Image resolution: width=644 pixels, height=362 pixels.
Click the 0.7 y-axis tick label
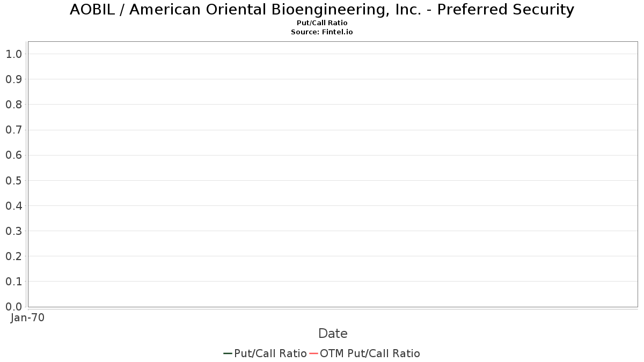[13, 130]
